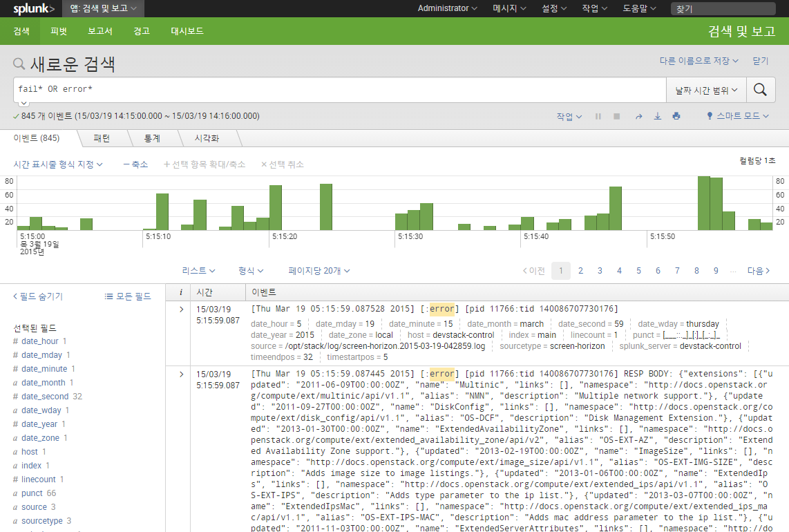789x532 pixels.
Task: Open 메시지 menu
Action: click(x=509, y=8)
